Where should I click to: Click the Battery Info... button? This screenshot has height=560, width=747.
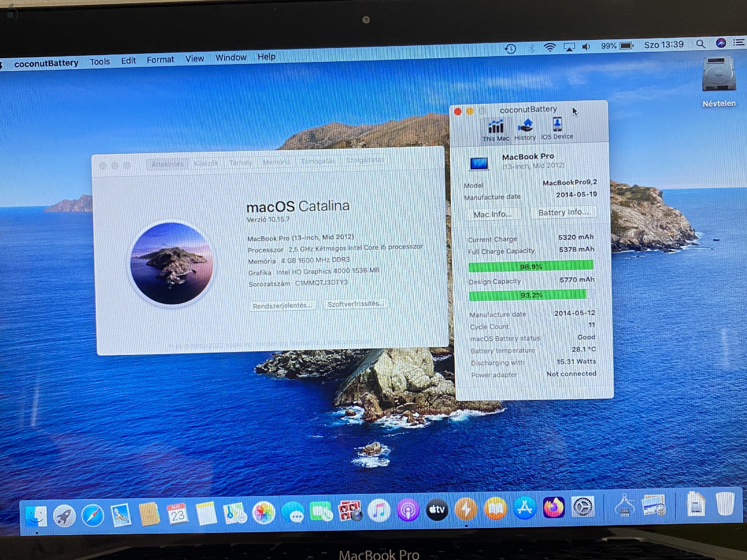click(563, 212)
